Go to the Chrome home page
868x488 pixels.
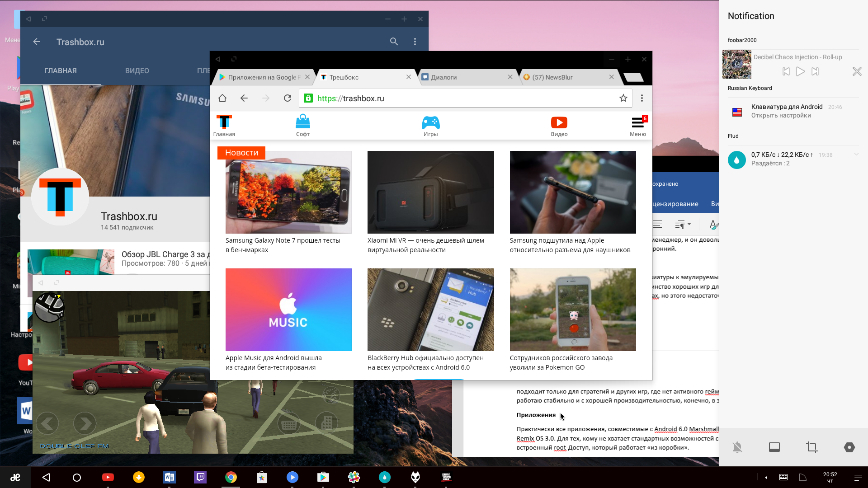click(x=222, y=98)
